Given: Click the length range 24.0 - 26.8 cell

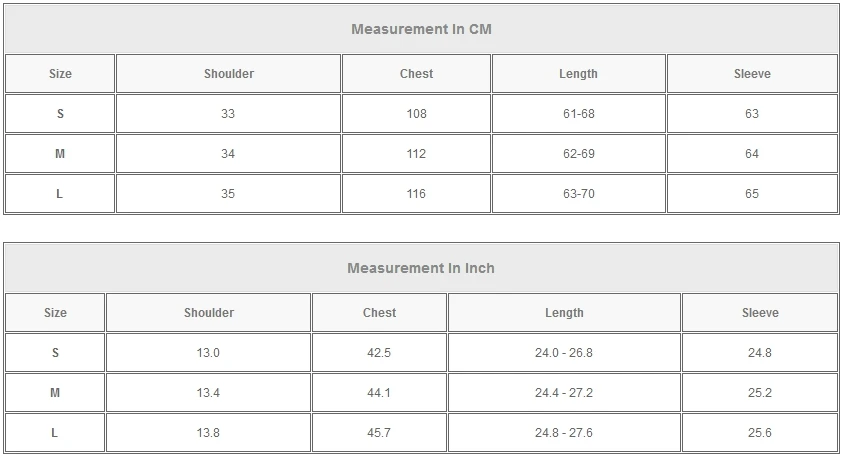Looking at the screenshot, I should (564, 353).
